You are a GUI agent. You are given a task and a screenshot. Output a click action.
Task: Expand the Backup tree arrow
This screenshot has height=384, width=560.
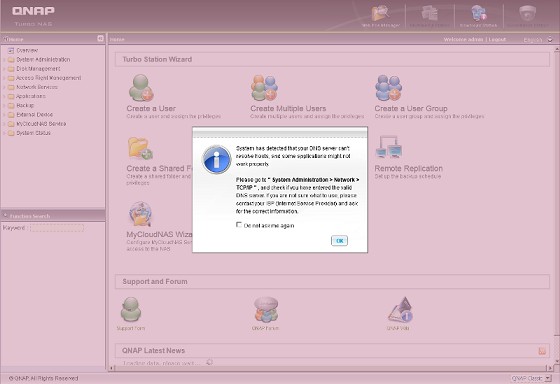pyautogui.click(x=4, y=105)
